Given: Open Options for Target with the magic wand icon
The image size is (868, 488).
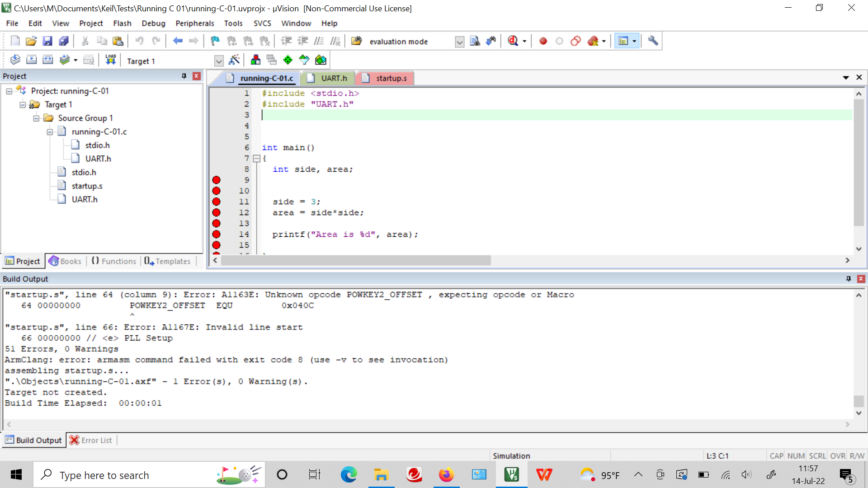Looking at the screenshot, I should (234, 60).
